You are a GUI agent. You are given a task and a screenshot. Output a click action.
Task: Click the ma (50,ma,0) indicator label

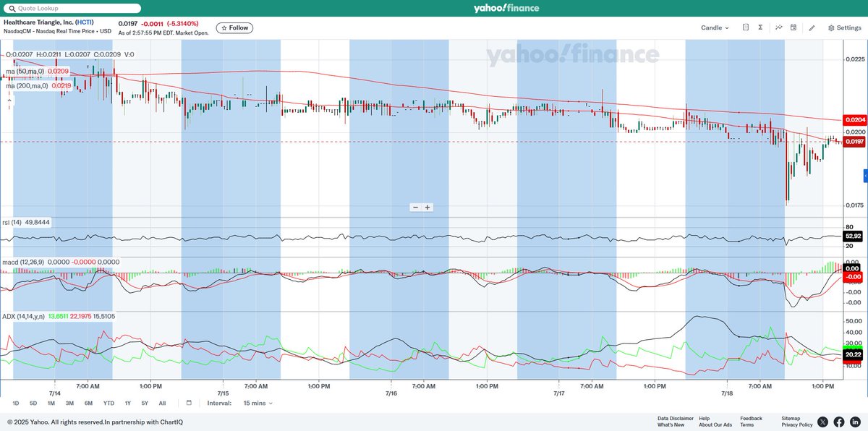coord(25,72)
